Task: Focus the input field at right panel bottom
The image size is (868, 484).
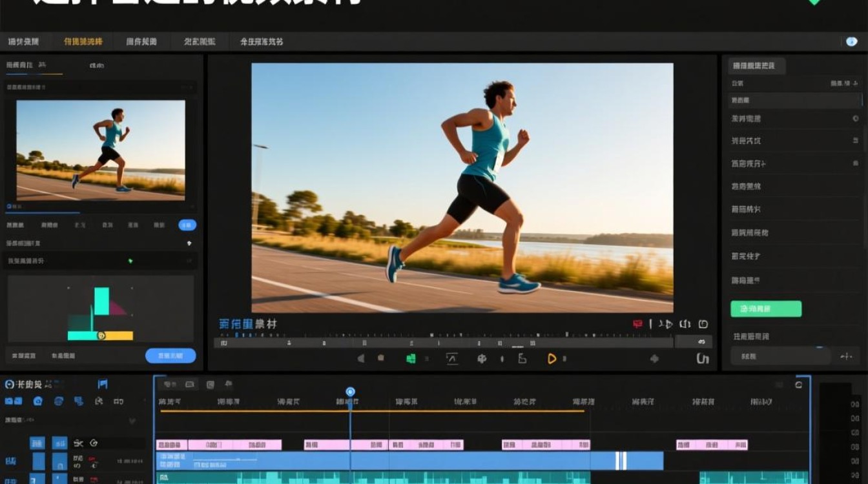Action: [x=780, y=356]
